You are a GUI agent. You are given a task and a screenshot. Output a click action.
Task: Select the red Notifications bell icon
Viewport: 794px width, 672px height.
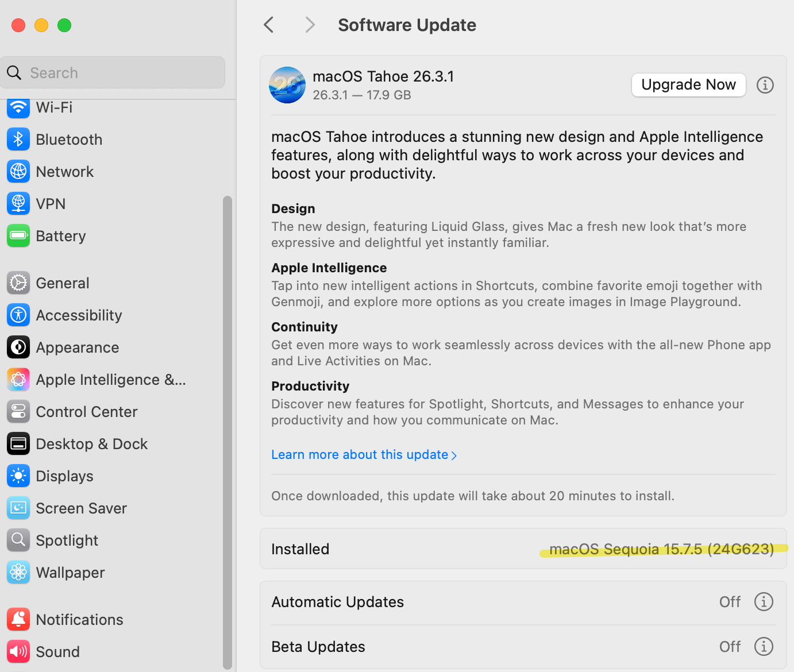pyautogui.click(x=18, y=620)
